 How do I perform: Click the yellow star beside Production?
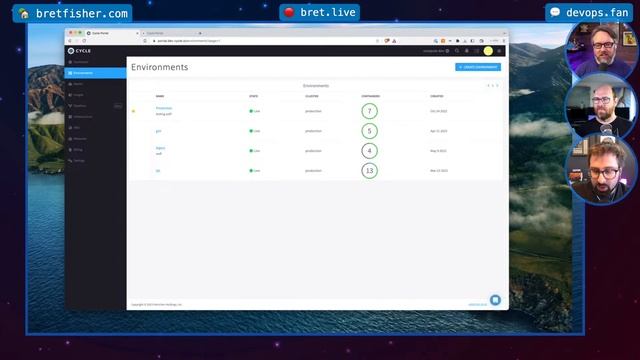click(133, 111)
